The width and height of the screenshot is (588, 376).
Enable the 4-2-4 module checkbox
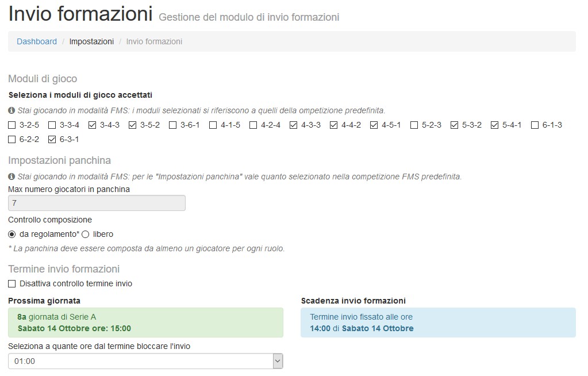click(x=252, y=124)
